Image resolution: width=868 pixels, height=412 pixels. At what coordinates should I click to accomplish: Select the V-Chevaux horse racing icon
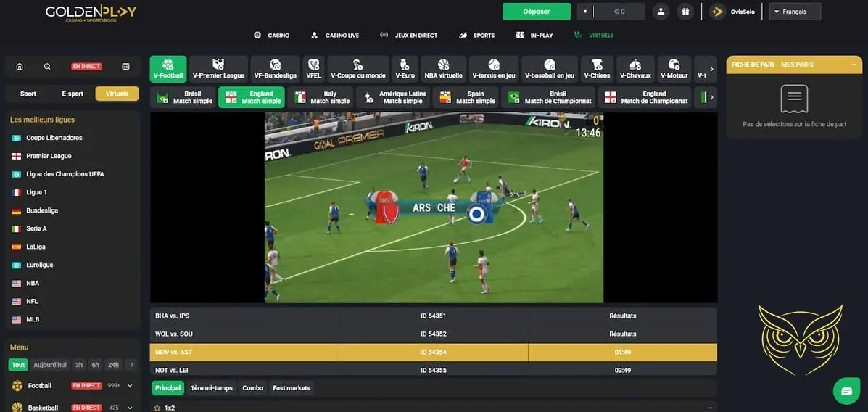click(635, 68)
